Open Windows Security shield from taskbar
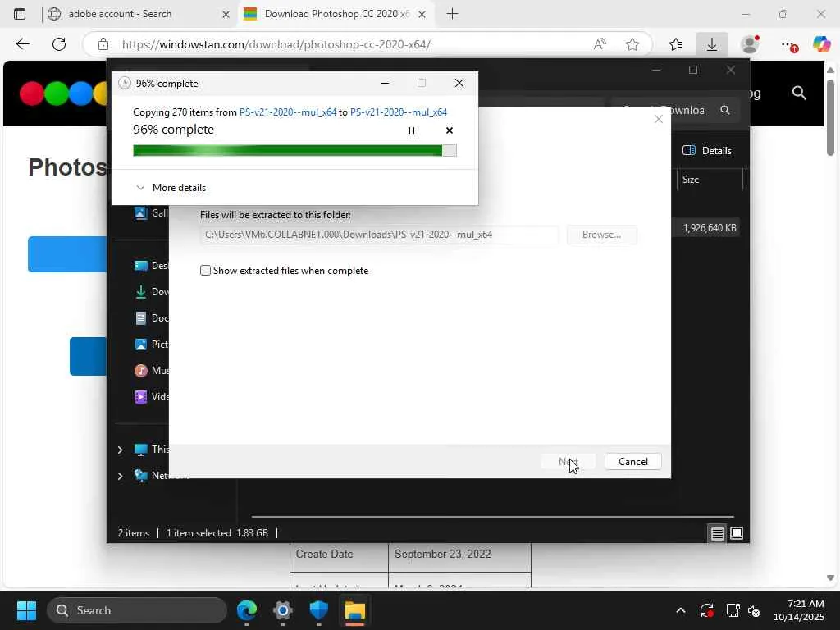 pyautogui.click(x=319, y=610)
